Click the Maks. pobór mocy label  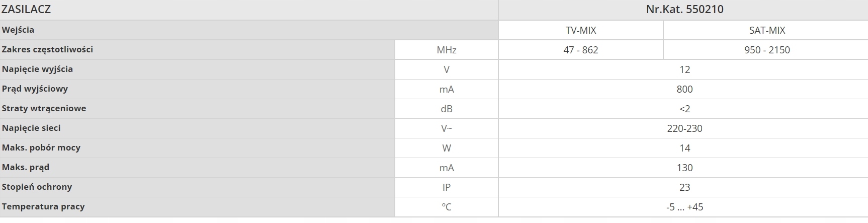[41, 147]
